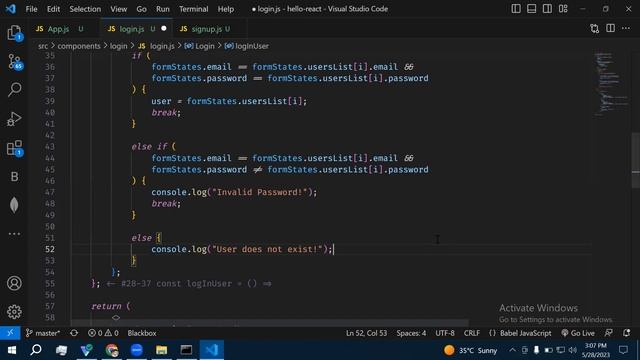Switch to the signup.js tab
The image size is (640, 360).
tap(207, 29)
